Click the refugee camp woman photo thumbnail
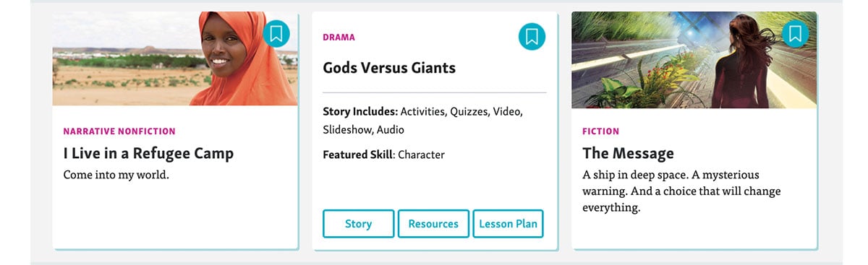 click(175, 59)
